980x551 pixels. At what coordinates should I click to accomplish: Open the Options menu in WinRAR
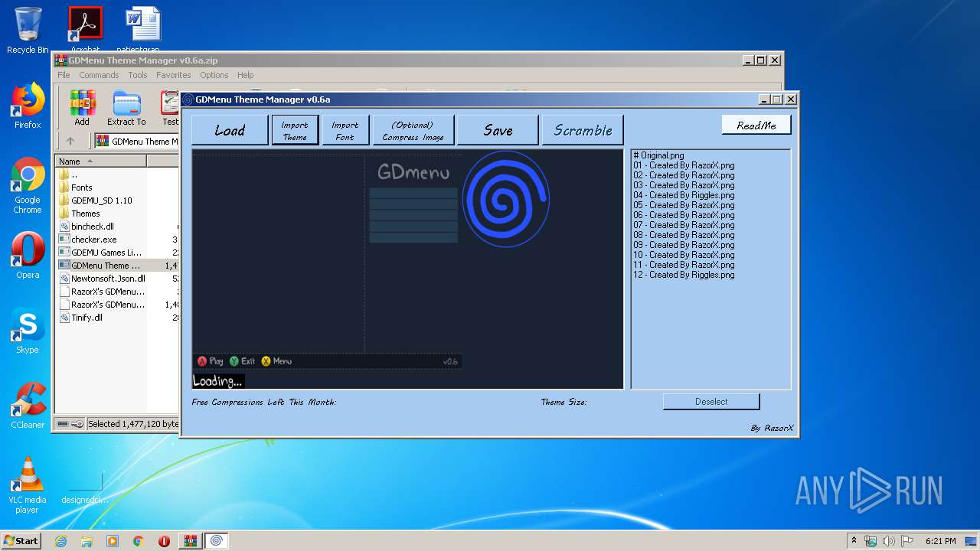[x=214, y=75]
